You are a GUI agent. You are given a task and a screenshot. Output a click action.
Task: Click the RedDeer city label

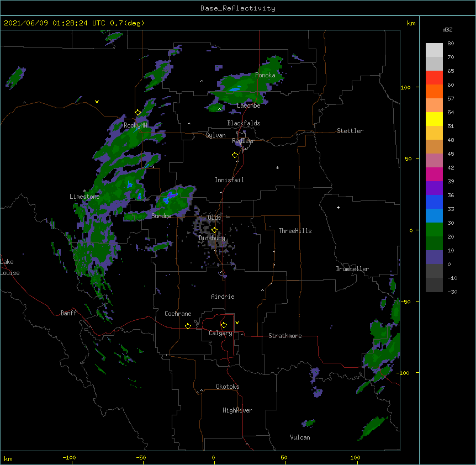243,141
